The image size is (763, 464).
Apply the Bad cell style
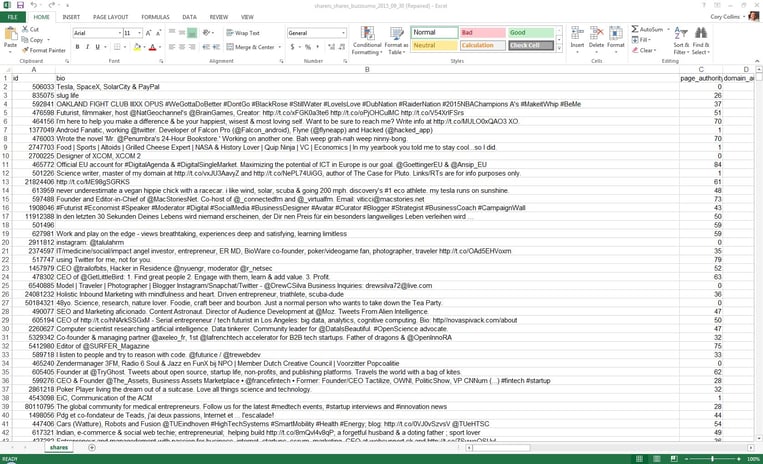[482, 33]
